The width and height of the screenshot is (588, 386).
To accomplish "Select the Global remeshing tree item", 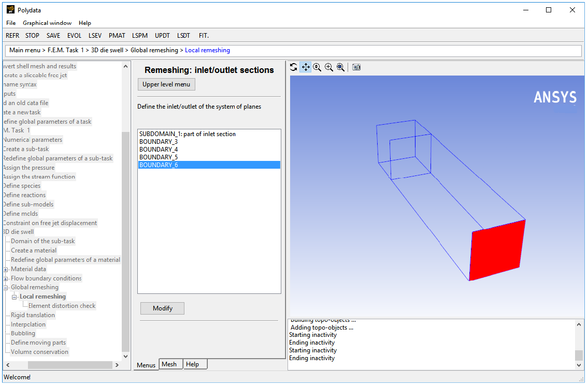I will point(35,287).
